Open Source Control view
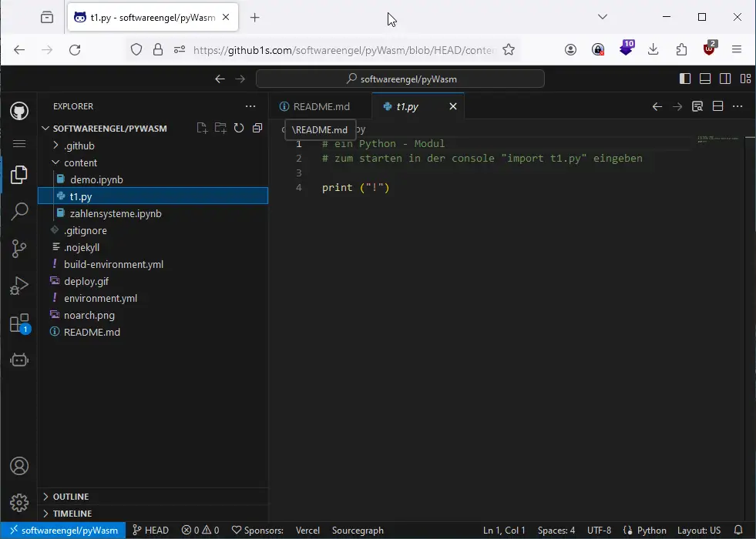The width and height of the screenshot is (756, 539). coord(19,249)
